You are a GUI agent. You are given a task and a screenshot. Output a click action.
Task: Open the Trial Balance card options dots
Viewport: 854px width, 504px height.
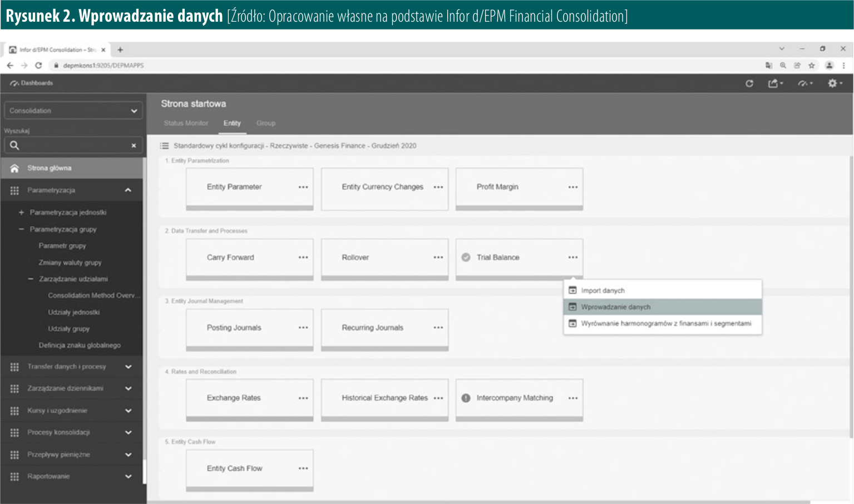[x=573, y=258]
